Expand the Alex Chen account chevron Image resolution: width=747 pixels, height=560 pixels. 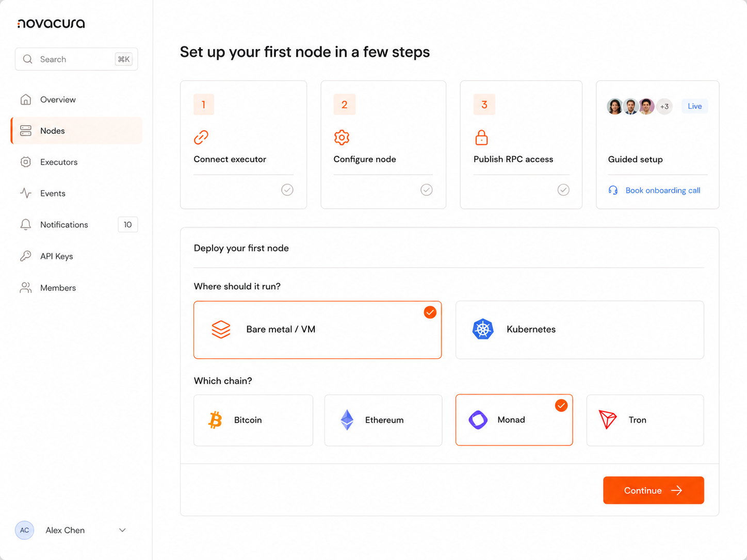122,530
